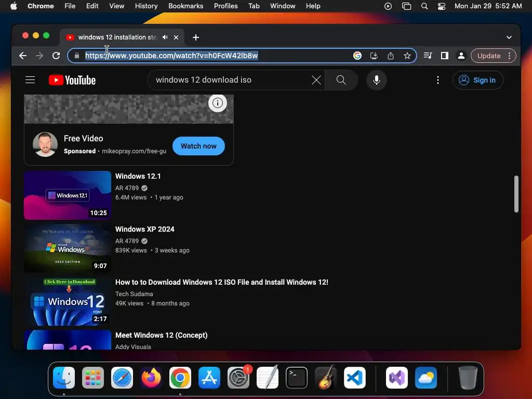Launch Visual Studio Code from the Dock
The width and height of the screenshot is (532, 399).
(354, 378)
